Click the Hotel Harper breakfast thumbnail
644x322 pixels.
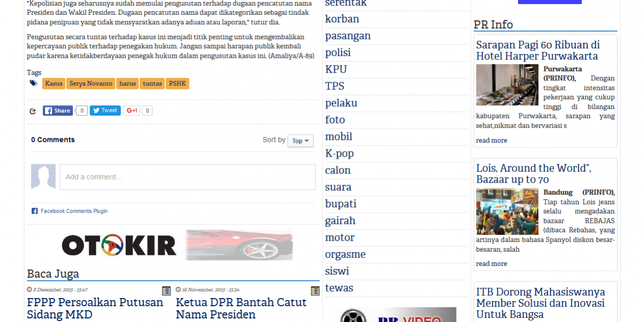(x=507, y=85)
